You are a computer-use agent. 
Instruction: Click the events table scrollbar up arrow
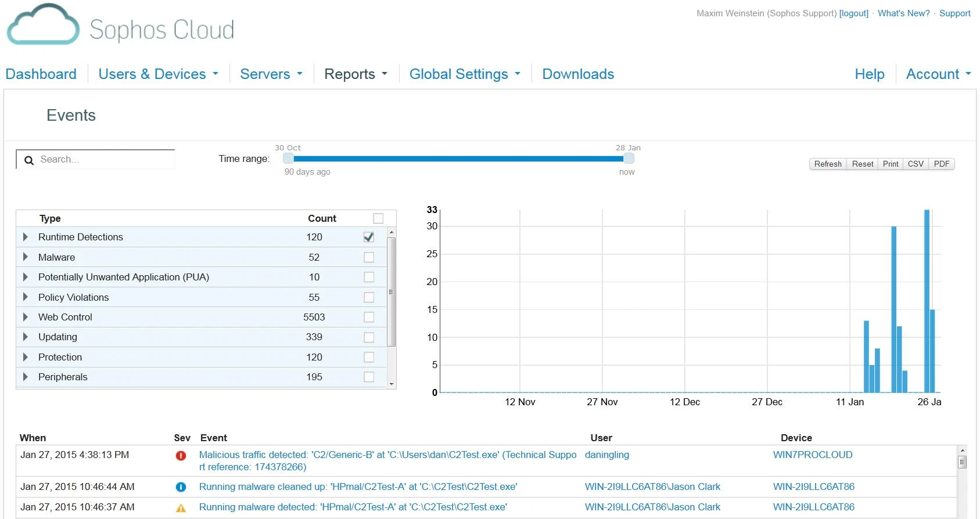[963, 450]
